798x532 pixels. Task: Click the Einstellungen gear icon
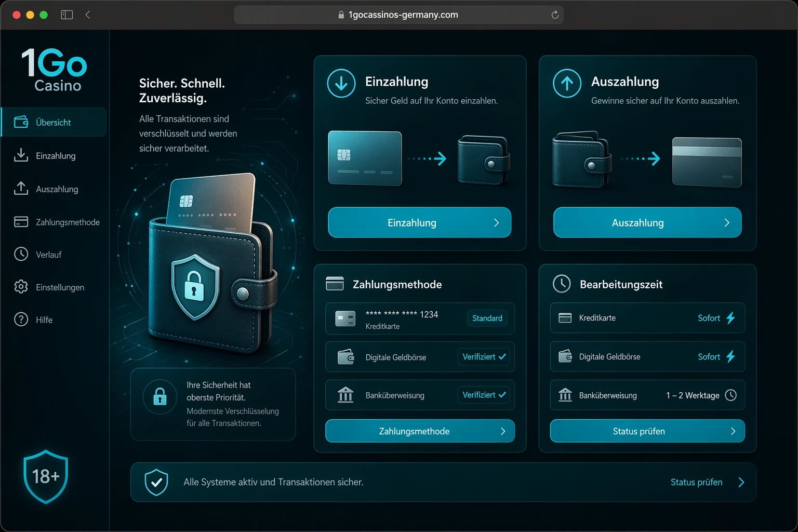click(x=21, y=287)
